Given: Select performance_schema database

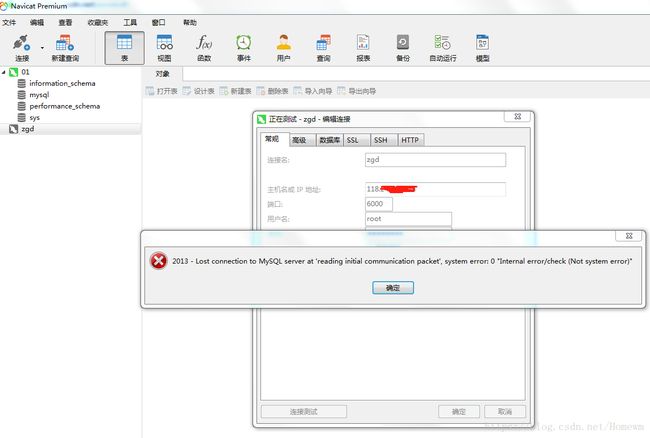Looking at the screenshot, I should point(65,106).
